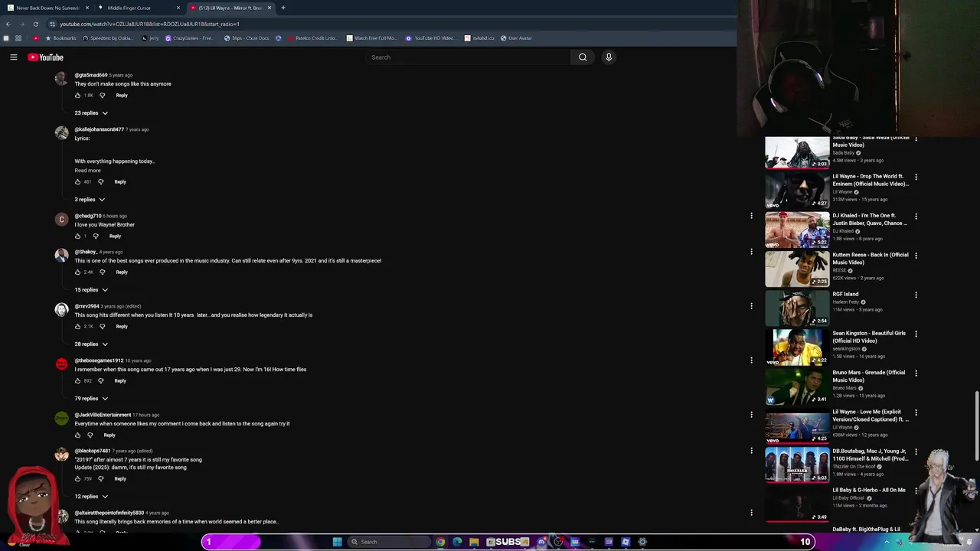Screen dimensions: 980x551
Task: Click Read more on the lyrics comment
Action: point(87,171)
